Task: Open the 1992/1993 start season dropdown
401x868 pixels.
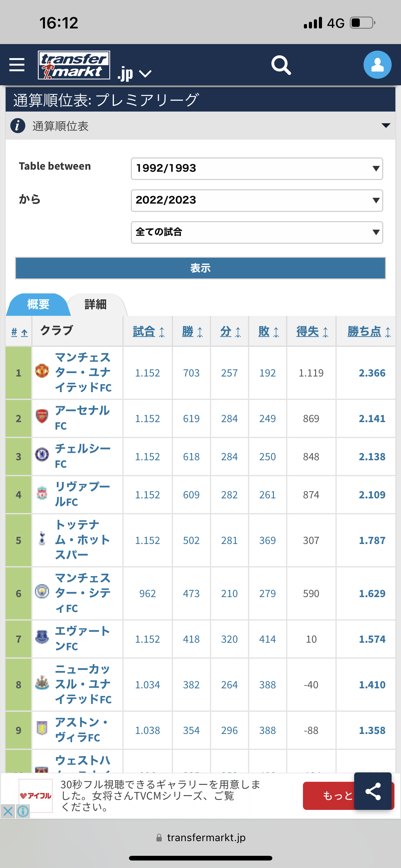Action: pyautogui.click(x=257, y=168)
